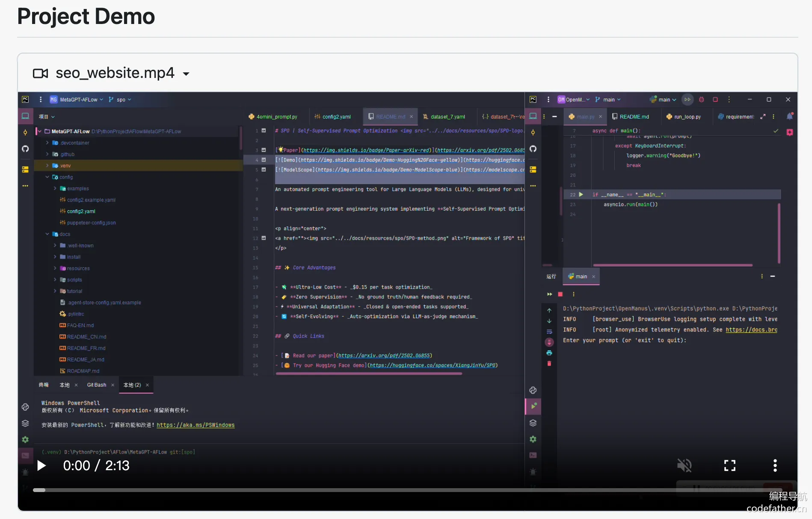
Task: Stop the process in the Run panel
Action: (x=560, y=294)
